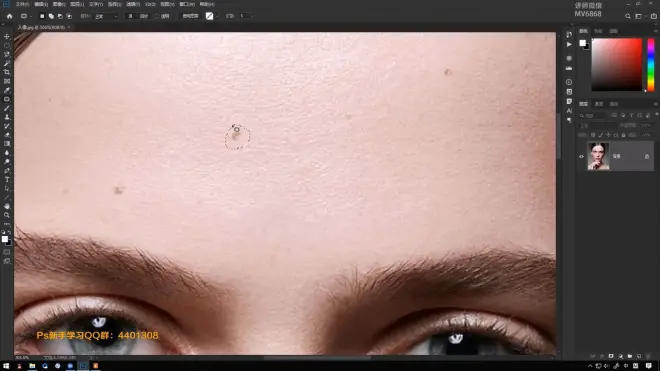Click the Home icon in options bar
Viewport: 660px width, 371px height.
pyautogui.click(x=10, y=16)
